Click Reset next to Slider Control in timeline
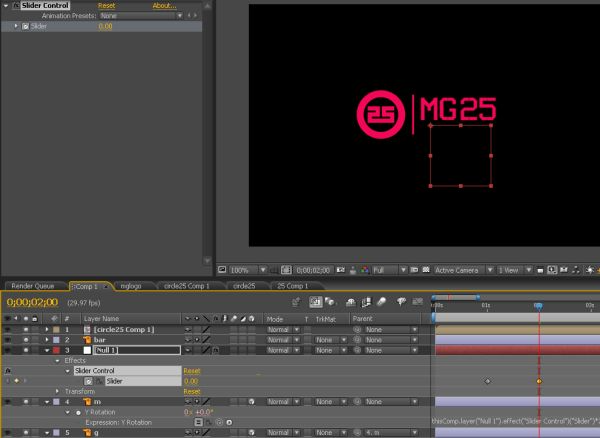The width and height of the screenshot is (600, 438). pyautogui.click(x=192, y=371)
